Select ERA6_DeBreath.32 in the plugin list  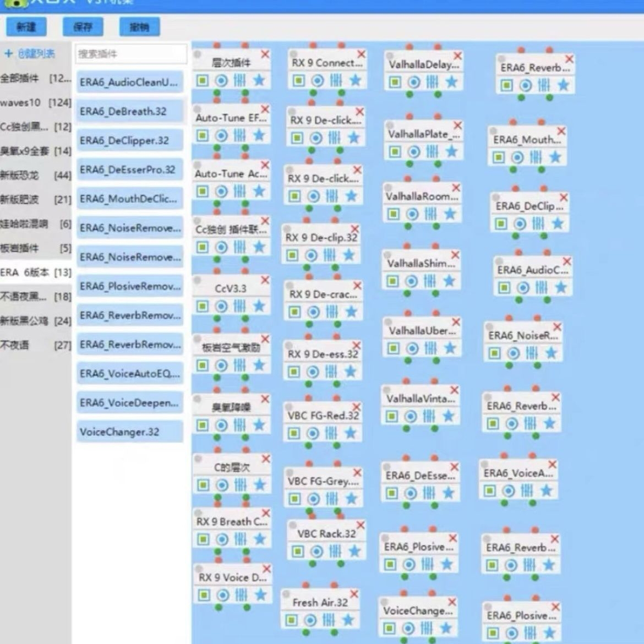click(x=130, y=111)
